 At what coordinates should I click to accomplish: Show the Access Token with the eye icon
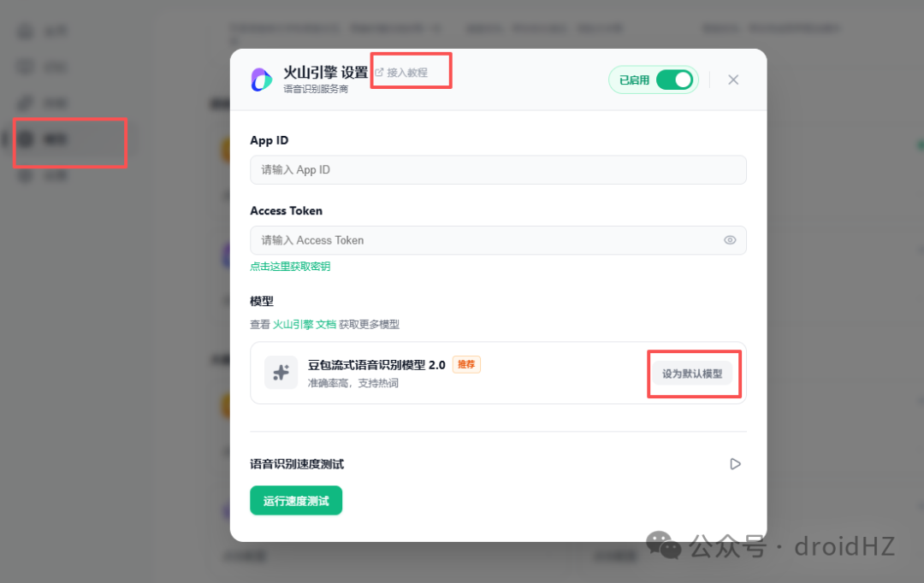coord(730,240)
